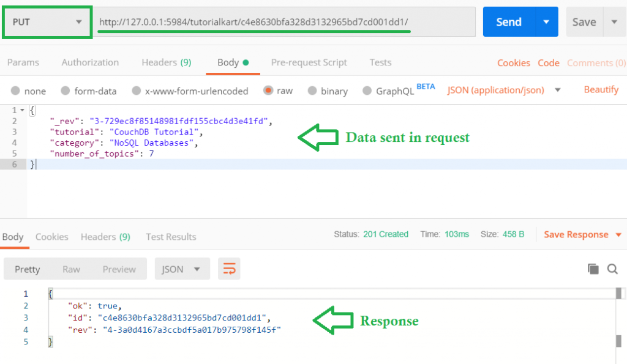
Task: Switch to the Authorization tab
Action: 90,62
